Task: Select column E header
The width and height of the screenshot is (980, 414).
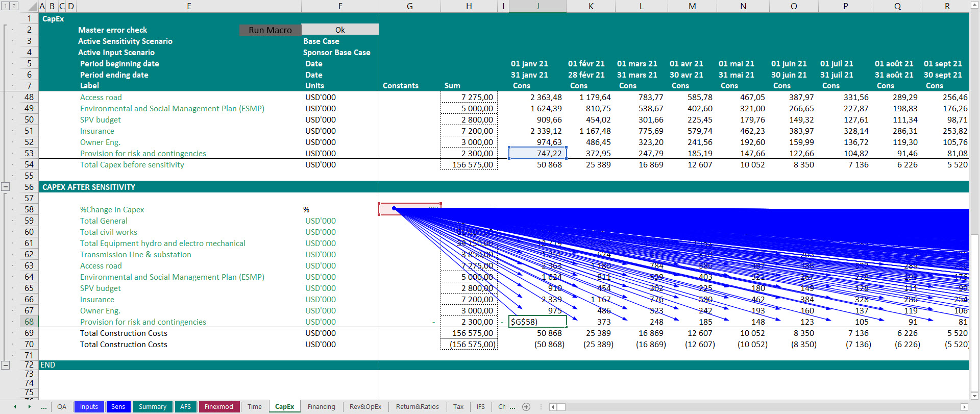Action: click(189, 6)
